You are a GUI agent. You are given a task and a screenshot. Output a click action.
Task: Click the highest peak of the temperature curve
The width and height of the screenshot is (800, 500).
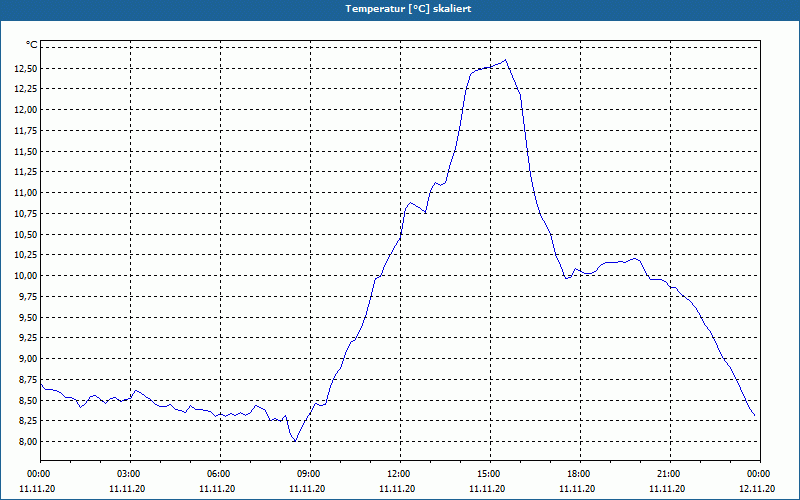pyautogui.click(x=505, y=60)
